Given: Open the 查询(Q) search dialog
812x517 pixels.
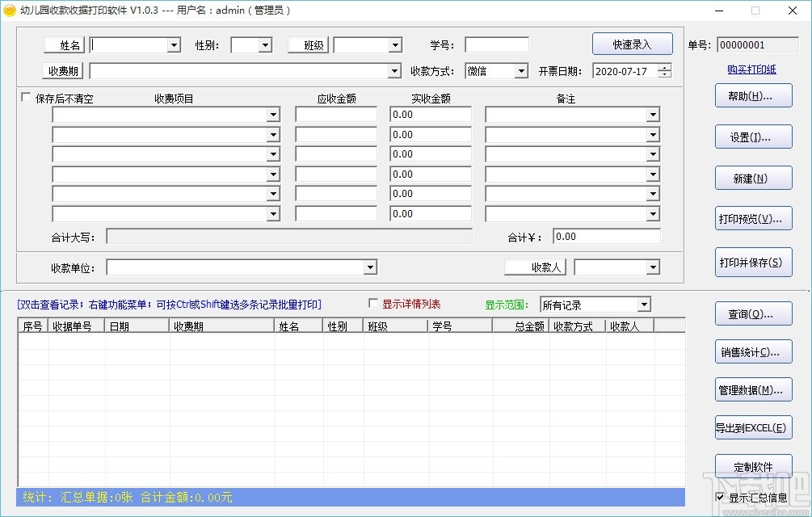Looking at the screenshot, I should [753, 313].
